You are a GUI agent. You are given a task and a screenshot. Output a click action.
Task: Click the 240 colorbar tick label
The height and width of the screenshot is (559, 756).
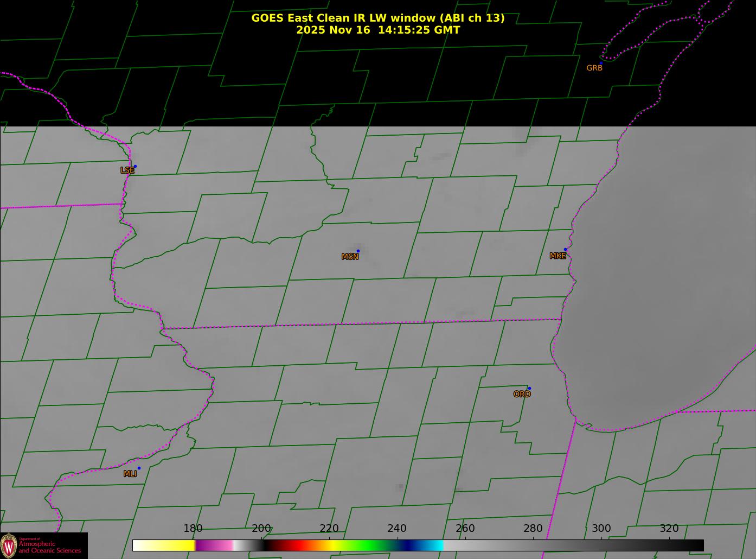click(396, 529)
